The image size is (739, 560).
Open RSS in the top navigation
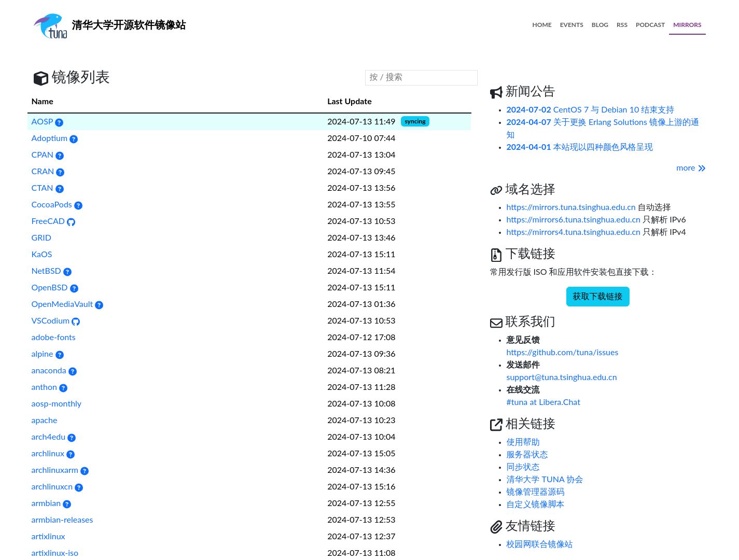click(622, 25)
